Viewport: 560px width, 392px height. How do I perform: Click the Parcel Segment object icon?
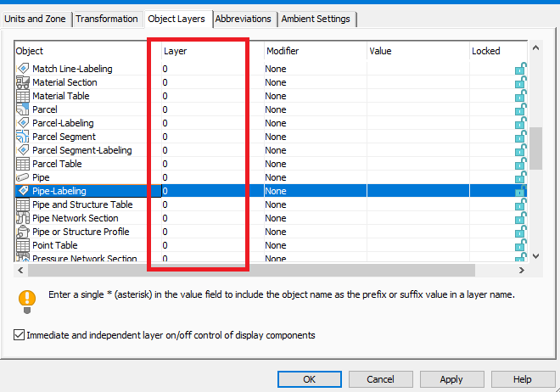pos(23,137)
